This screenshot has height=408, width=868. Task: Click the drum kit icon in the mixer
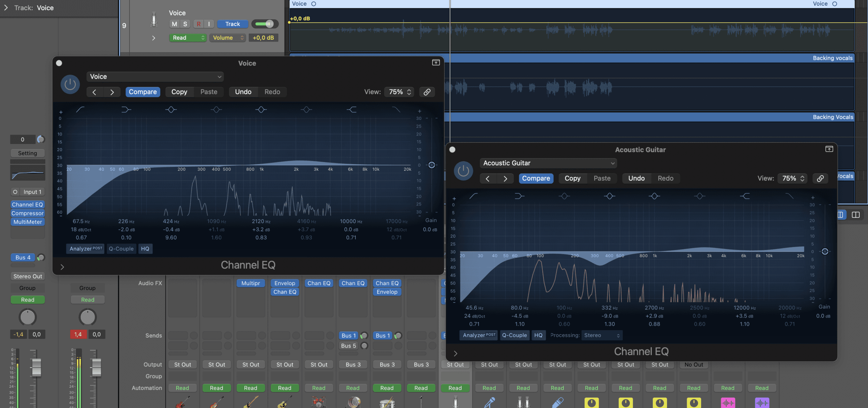point(319,402)
